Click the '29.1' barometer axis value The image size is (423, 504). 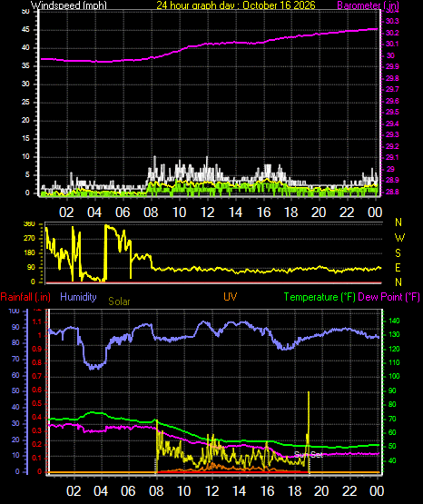tap(392, 157)
